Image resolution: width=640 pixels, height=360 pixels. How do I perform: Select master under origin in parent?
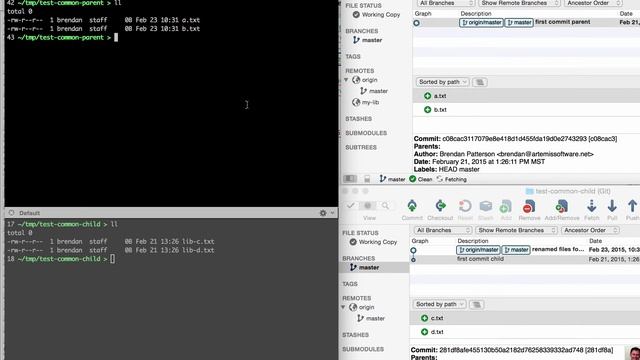coord(374,91)
